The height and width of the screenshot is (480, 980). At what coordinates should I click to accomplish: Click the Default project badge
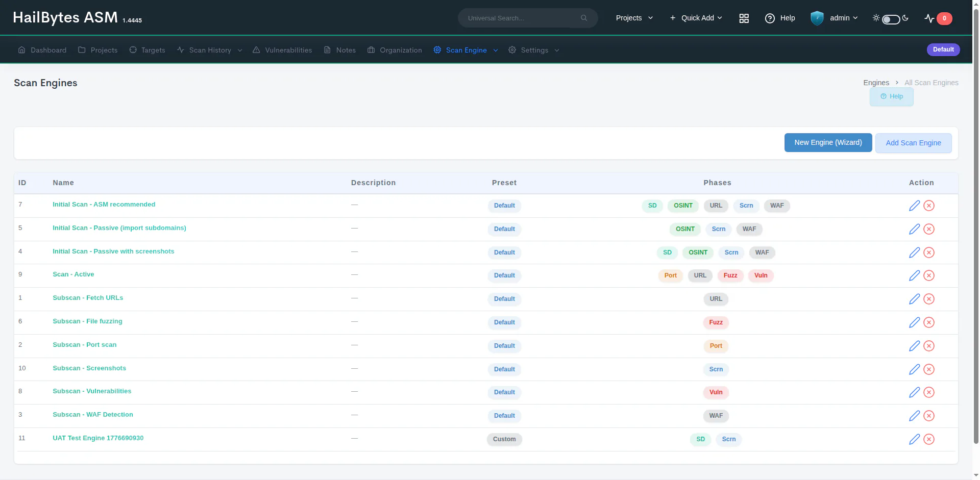(x=943, y=49)
